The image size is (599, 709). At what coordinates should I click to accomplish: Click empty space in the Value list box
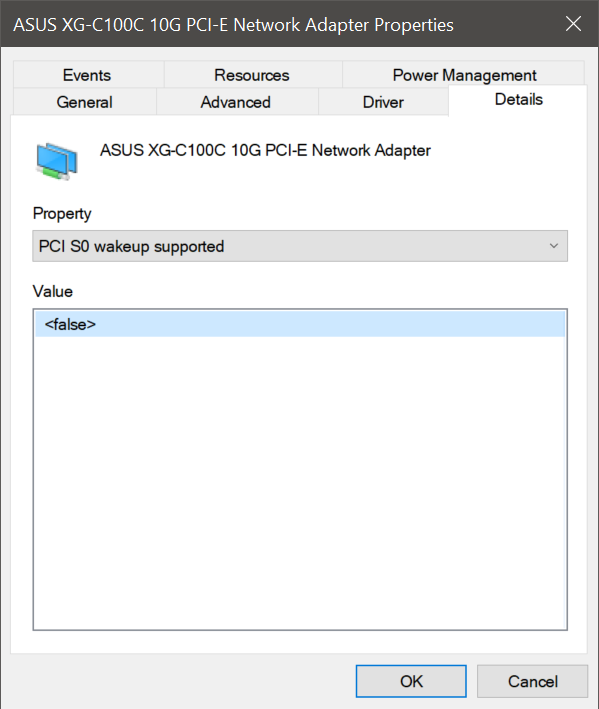coord(300,479)
